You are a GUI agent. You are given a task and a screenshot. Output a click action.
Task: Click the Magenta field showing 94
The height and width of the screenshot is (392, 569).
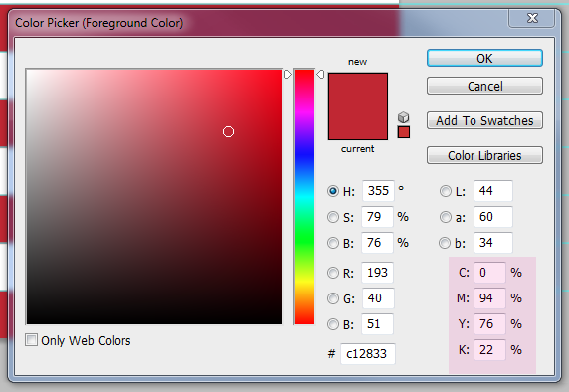tap(489, 298)
